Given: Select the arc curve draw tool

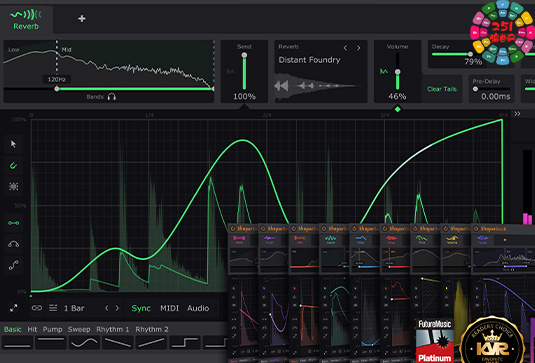Looking at the screenshot, I should [x=13, y=244].
